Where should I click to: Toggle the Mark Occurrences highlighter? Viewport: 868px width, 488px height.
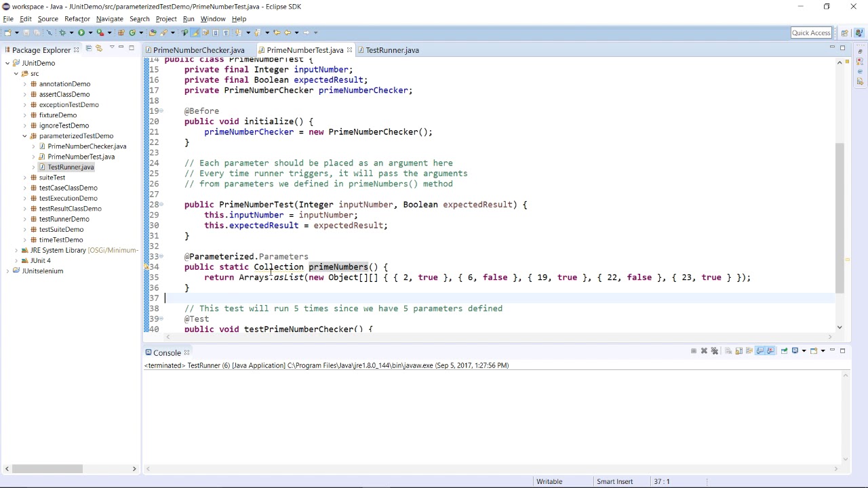tap(196, 32)
